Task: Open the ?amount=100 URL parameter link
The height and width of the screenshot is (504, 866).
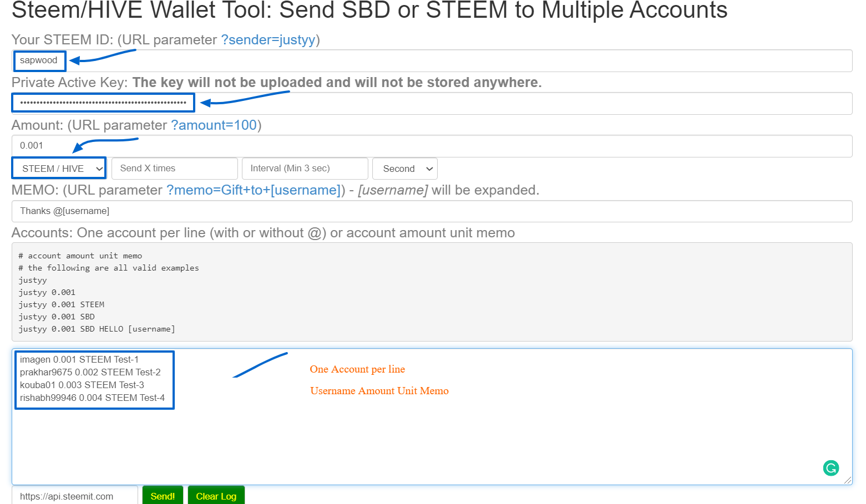Action: (214, 125)
